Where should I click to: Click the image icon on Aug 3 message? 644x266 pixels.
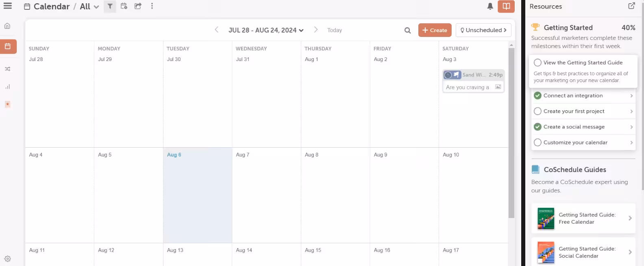tap(498, 87)
